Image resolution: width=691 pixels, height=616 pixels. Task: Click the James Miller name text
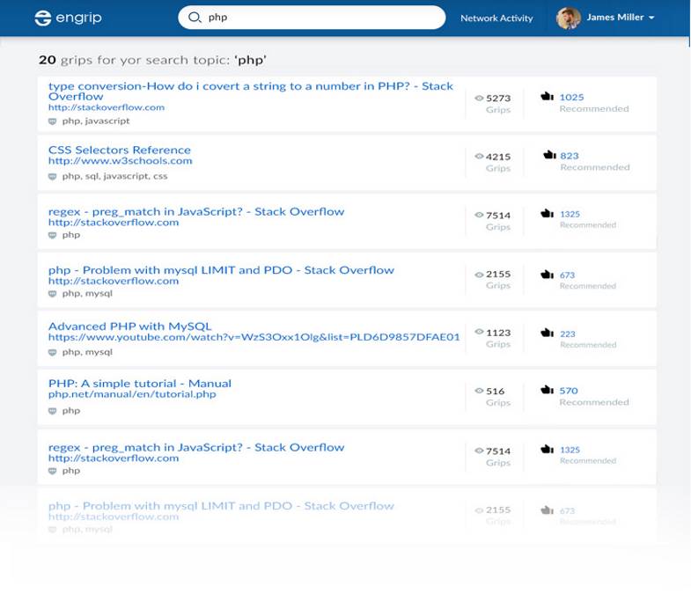point(614,18)
